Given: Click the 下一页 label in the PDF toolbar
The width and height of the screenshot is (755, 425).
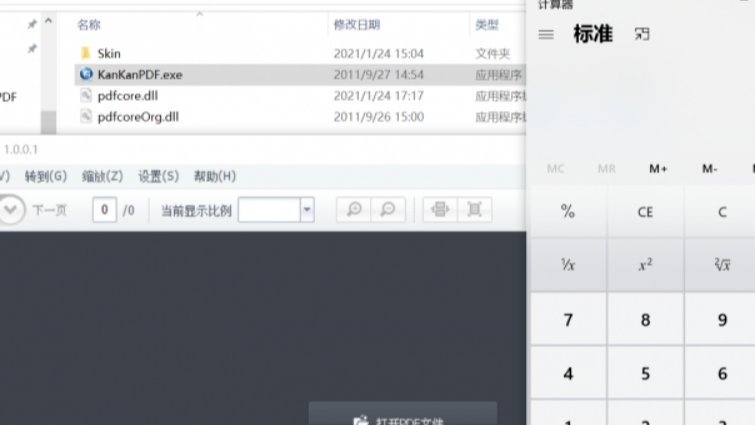Looking at the screenshot, I should tap(49, 210).
